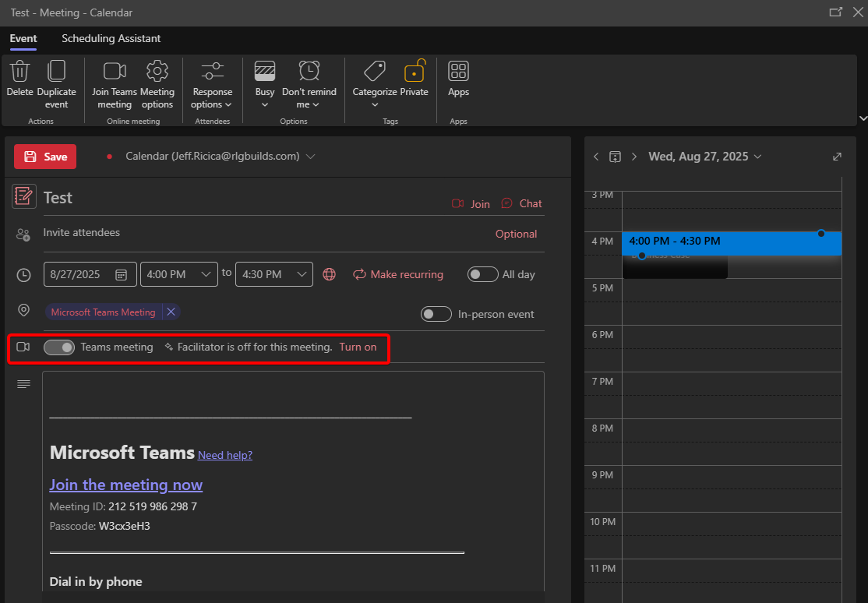This screenshot has height=603, width=868.
Task: Expand the calendar side pane
Action: click(x=837, y=157)
